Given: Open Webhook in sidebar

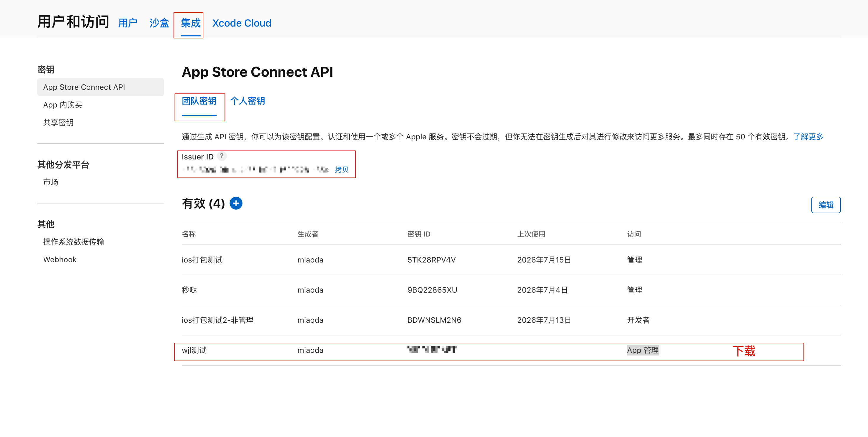Looking at the screenshot, I should coord(60,259).
